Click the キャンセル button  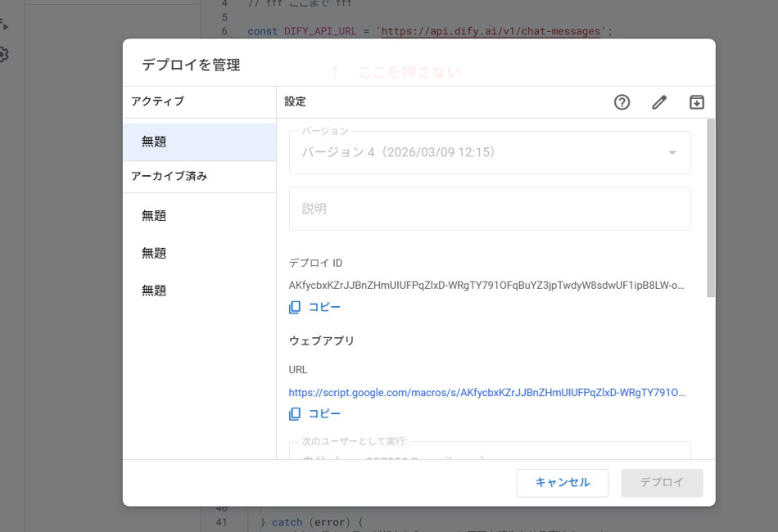pyautogui.click(x=562, y=483)
